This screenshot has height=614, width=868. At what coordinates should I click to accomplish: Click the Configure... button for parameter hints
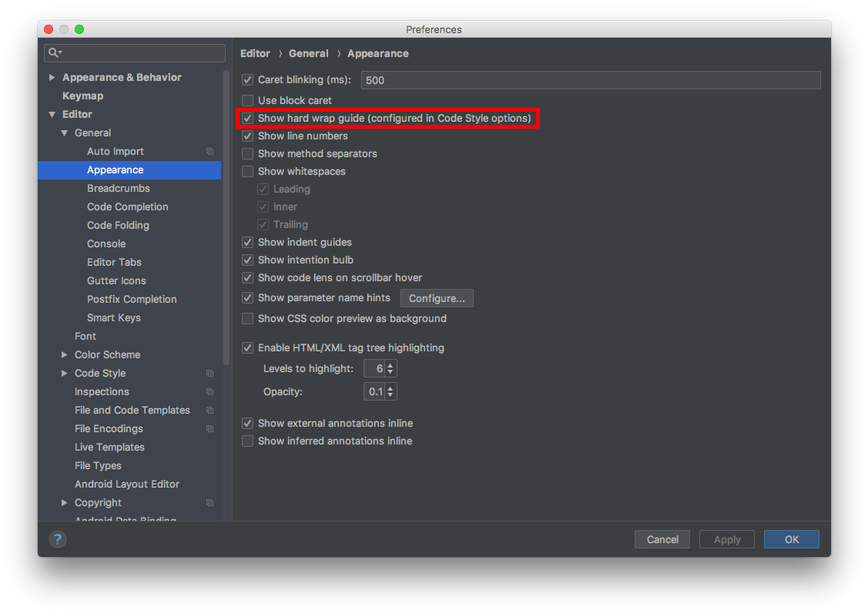(437, 298)
